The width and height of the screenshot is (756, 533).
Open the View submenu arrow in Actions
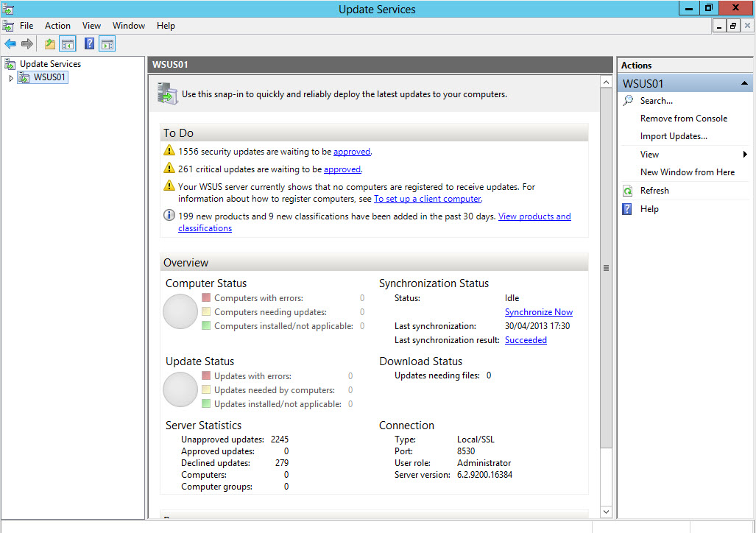(x=745, y=155)
